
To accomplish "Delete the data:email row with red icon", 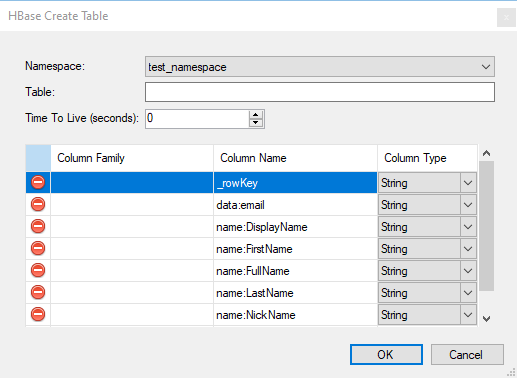I will (x=38, y=204).
